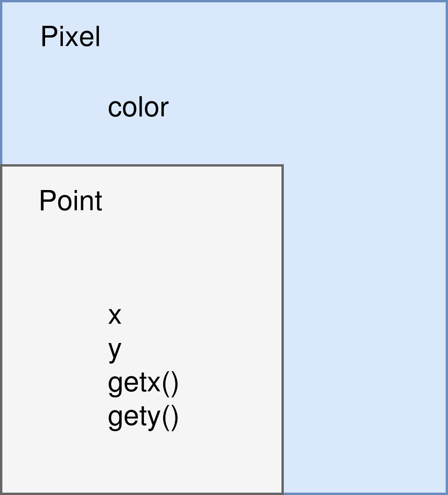Click bottom-right corner of the Pixel box

[x=446, y=493]
